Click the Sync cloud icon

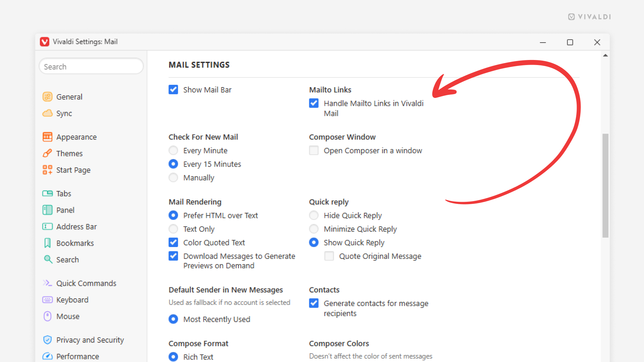[47, 113]
